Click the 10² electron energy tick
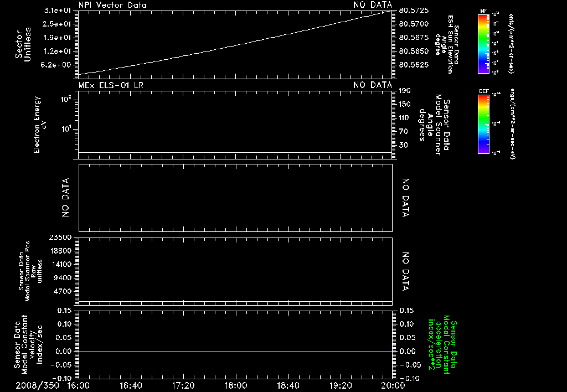567x392 pixels. 66,99
